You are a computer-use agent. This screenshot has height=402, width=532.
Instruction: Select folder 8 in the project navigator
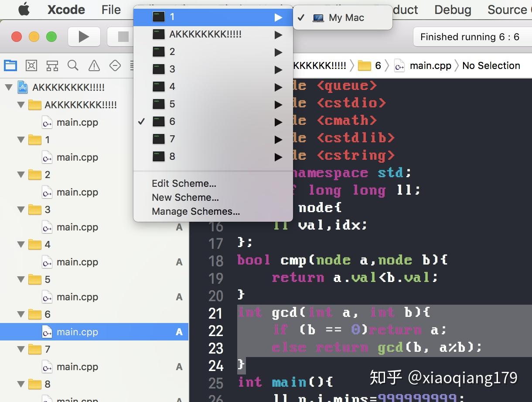(x=94, y=384)
